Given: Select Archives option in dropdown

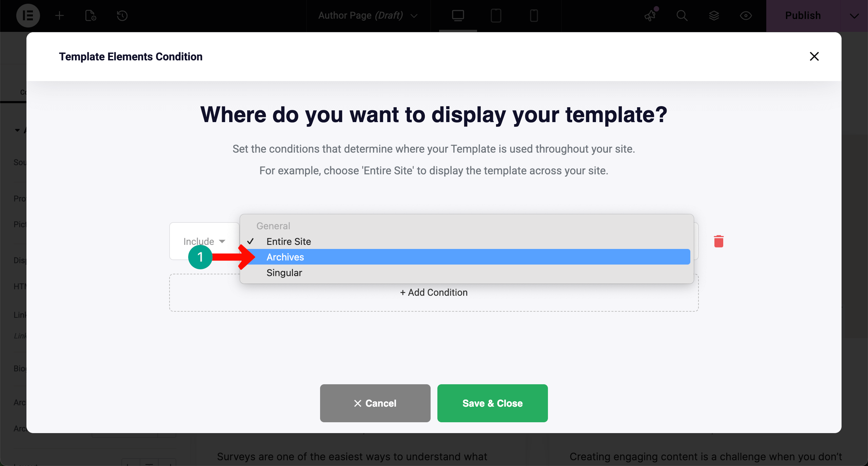Looking at the screenshot, I should [467, 257].
